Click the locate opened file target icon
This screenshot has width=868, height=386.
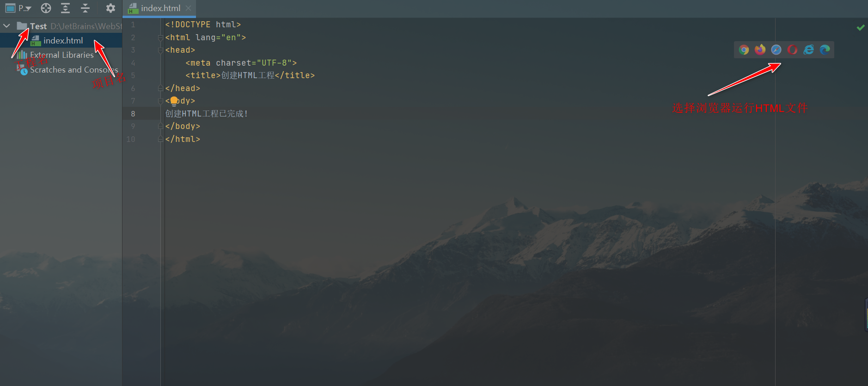pos(46,8)
